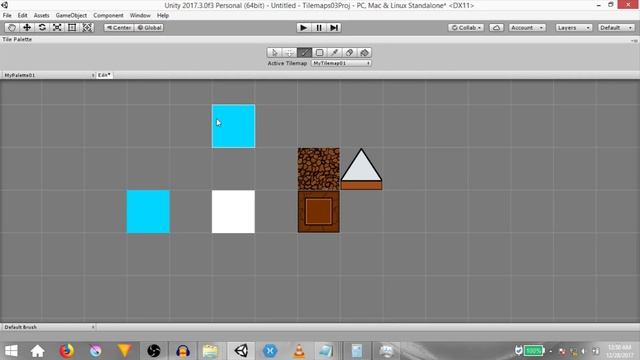Image resolution: width=640 pixels, height=360 pixels.
Task: Open the Default layout dropdown
Action: (x=616, y=28)
